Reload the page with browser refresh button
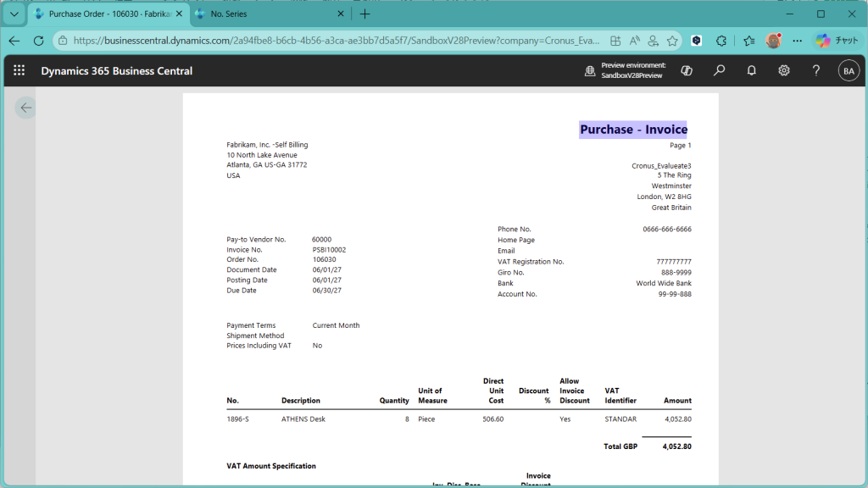 (38, 41)
